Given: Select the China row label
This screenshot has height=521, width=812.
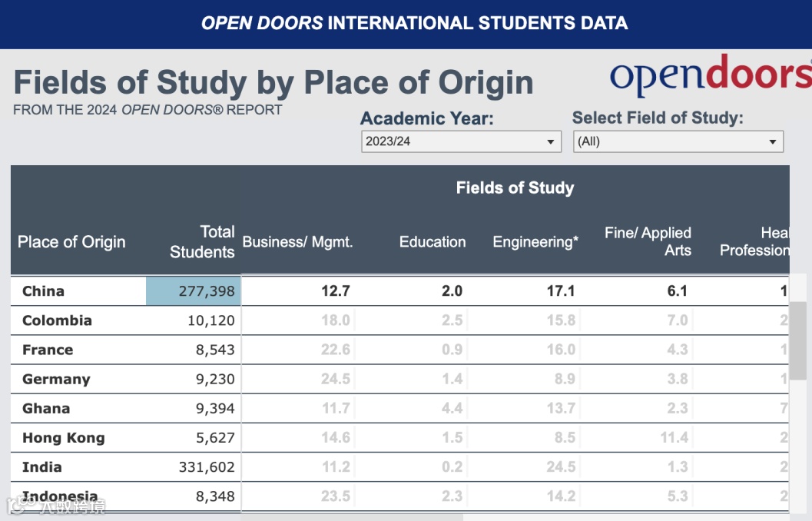Looking at the screenshot, I should 44,291.
